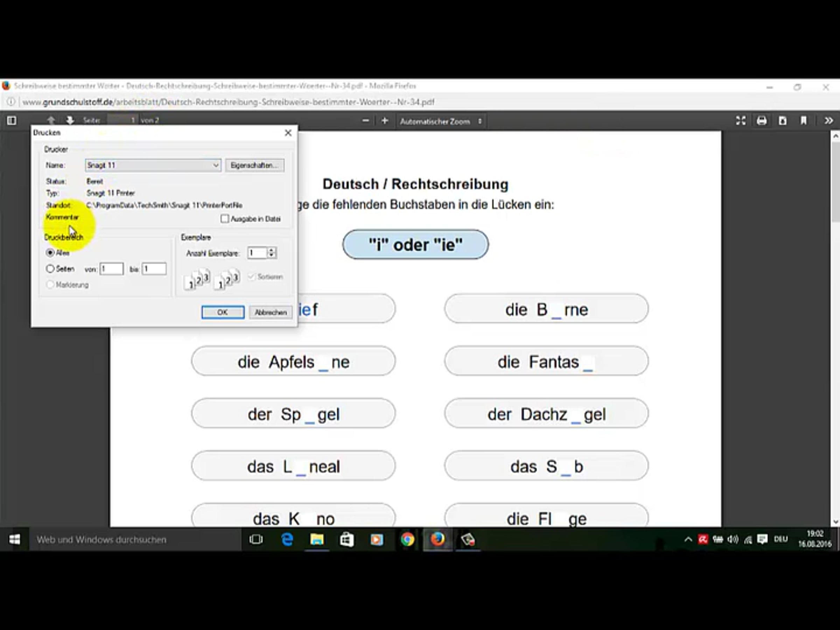This screenshot has width=840, height=630.
Task: Go to next page arrow
Action: [70, 121]
